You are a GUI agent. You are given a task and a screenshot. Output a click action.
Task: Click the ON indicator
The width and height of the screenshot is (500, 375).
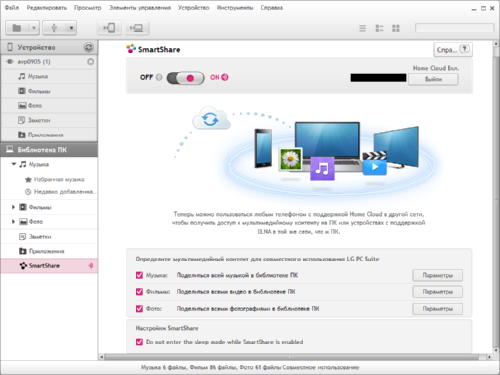point(219,77)
